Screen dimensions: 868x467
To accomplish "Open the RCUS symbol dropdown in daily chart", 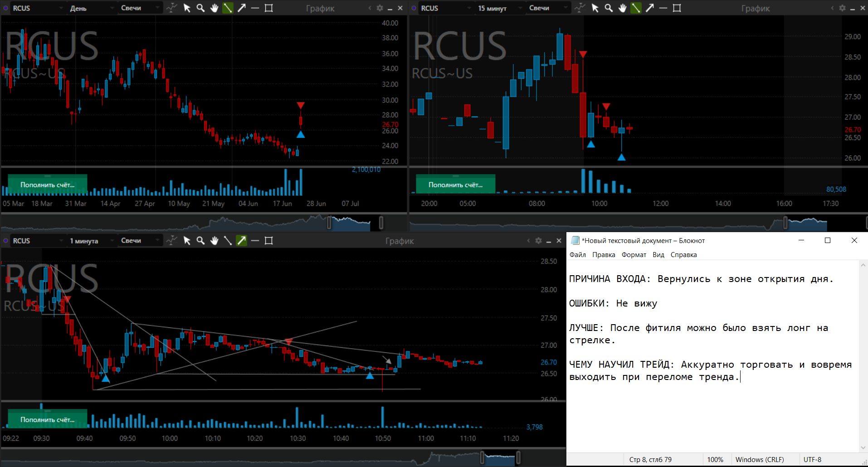I will 38,8.
